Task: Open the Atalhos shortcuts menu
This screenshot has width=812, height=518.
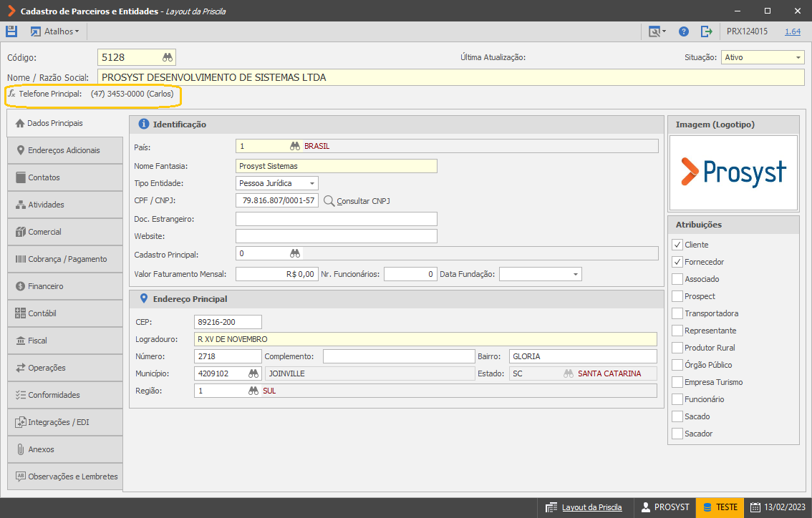Action: click(x=55, y=31)
